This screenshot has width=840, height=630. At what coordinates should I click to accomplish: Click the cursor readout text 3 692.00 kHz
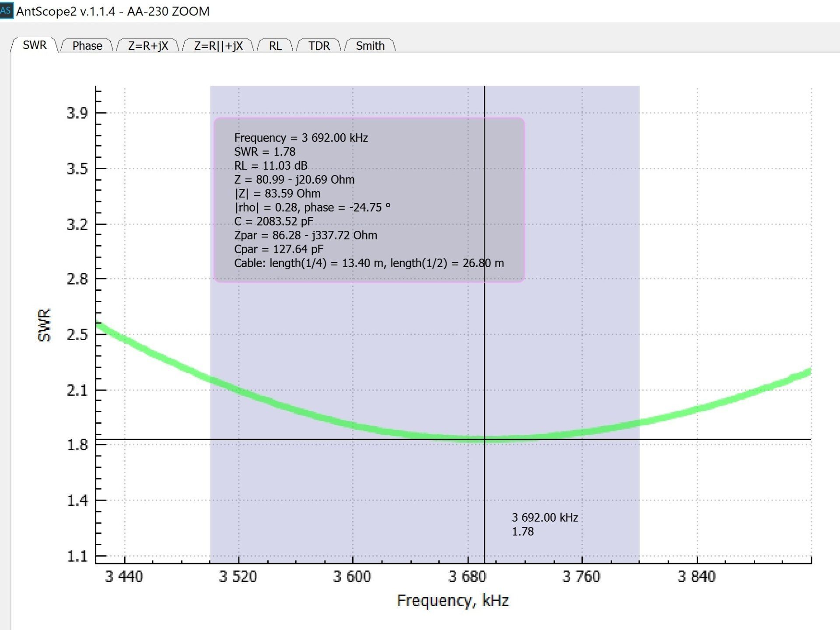[545, 518]
